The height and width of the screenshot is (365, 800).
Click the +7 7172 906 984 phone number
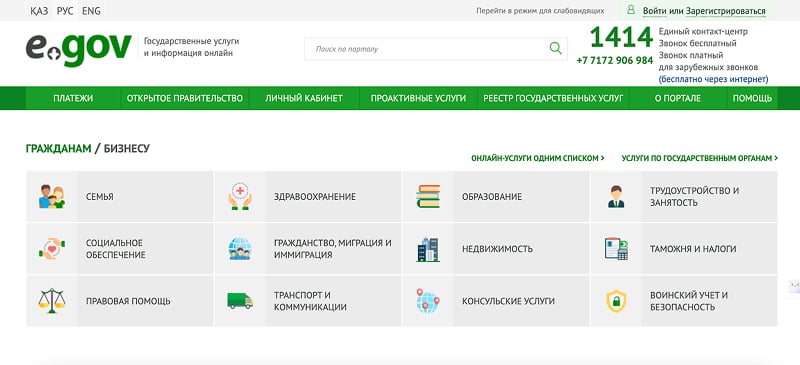pyautogui.click(x=615, y=60)
